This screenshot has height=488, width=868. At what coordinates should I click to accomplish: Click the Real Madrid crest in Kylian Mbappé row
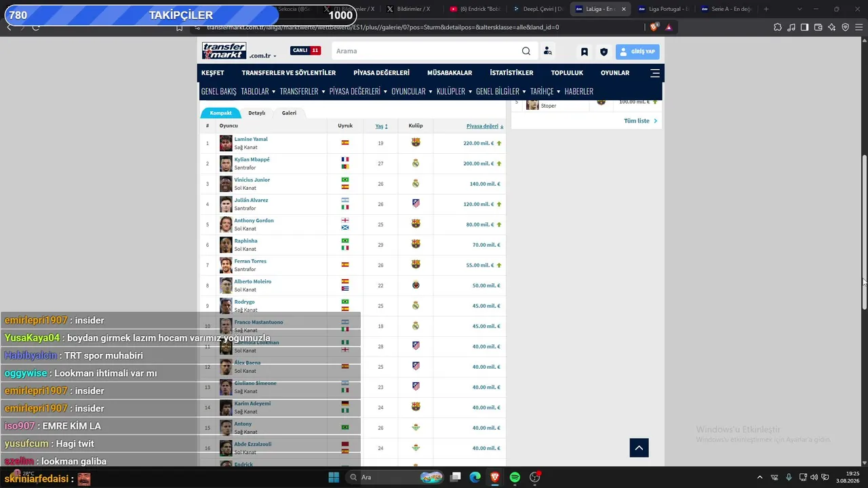pyautogui.click(x=416, y=163)
